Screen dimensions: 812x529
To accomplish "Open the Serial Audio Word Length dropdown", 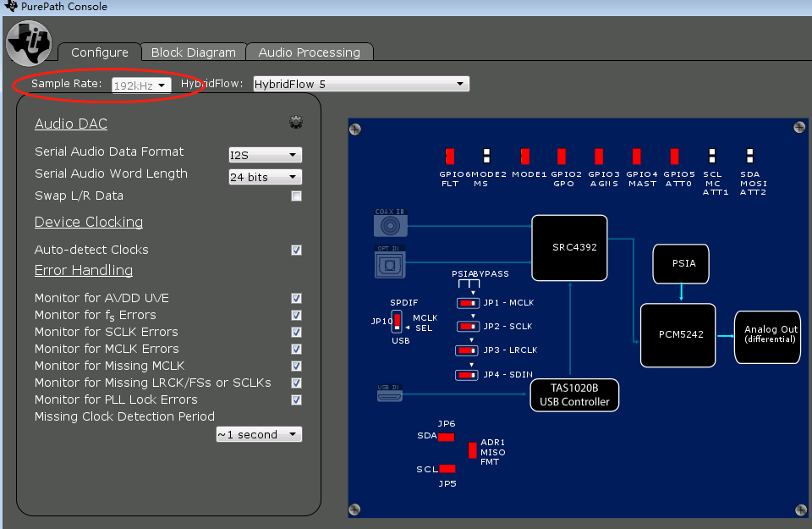I will pyautogui.click(x=265, y=177).
